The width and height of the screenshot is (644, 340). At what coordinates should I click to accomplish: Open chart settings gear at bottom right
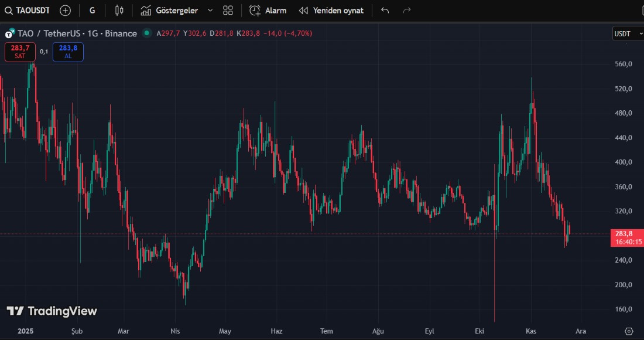pos(629,331)
